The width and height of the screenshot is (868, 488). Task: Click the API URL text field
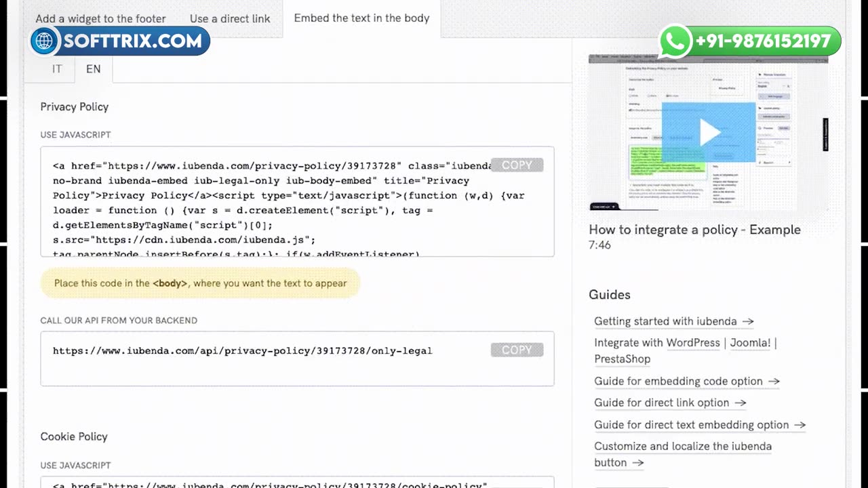[x=297, y=359]
